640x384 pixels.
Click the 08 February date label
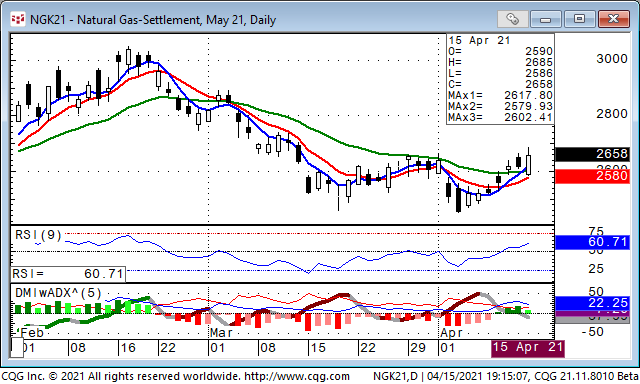78,348
